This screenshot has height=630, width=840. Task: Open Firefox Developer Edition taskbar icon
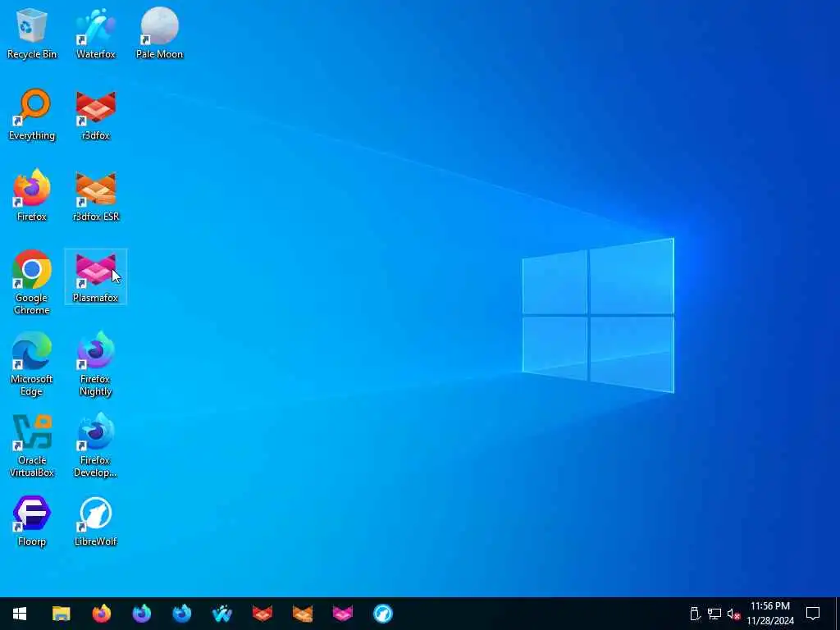coord(181,614)
